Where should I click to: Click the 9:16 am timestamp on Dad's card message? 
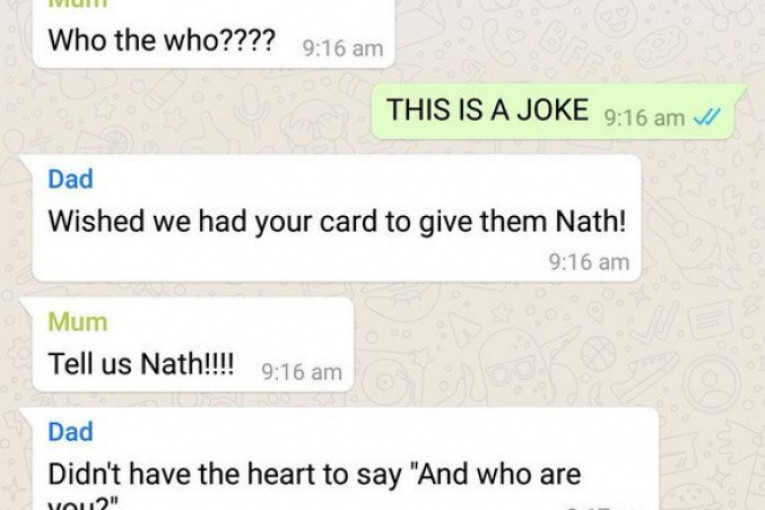589,262
